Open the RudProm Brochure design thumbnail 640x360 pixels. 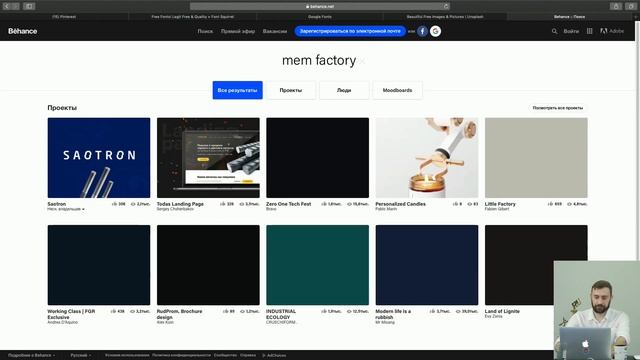click(x=208, y=265)
